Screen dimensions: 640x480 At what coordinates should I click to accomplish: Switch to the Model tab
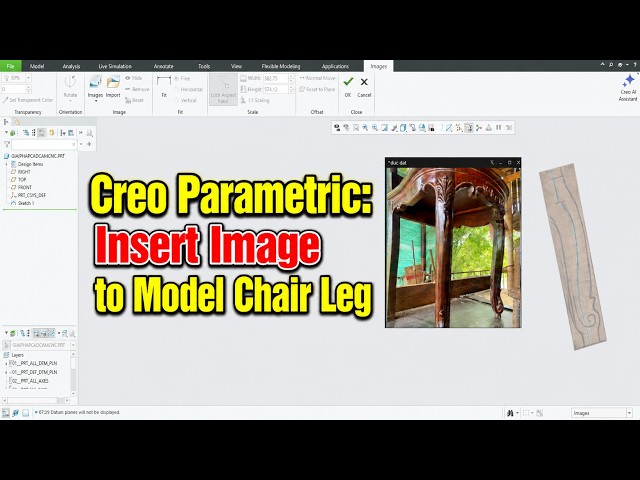point(37,66)
